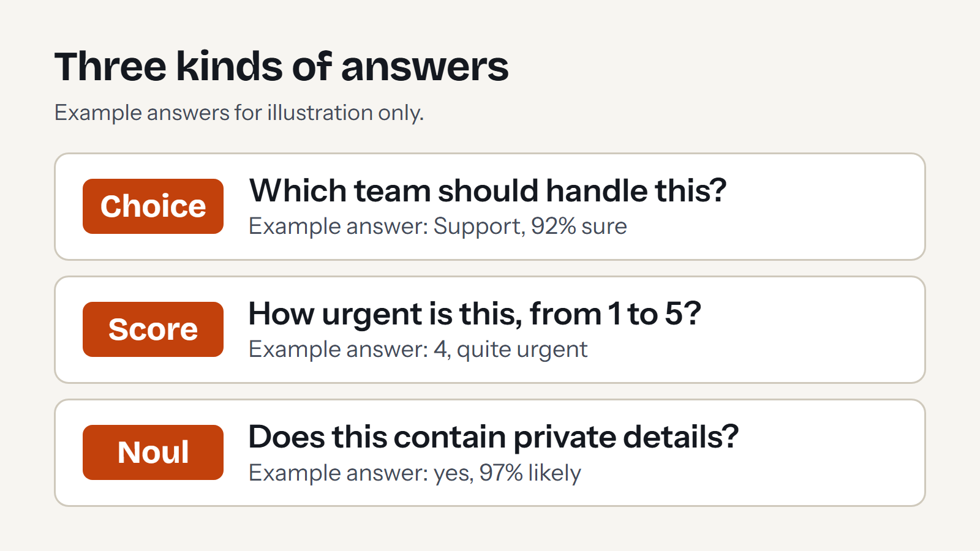Select the 'yes, 97% likely' example answer line
Image resolution: width=980 pixels, height=551 pixels.
point(415,473)
